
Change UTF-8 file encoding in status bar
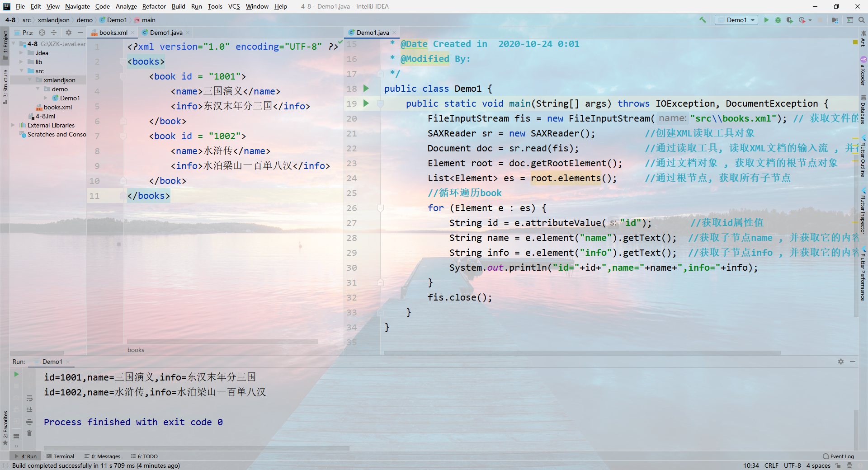(x=793, y=465)
